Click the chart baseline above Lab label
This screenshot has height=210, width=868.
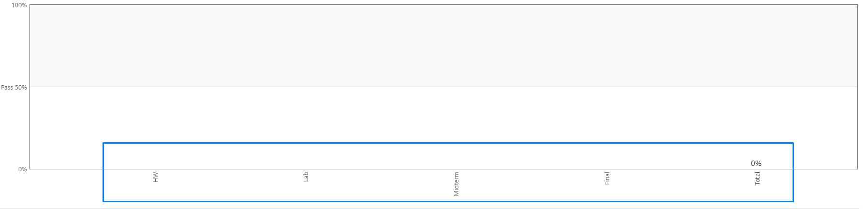tap(306, 169)
